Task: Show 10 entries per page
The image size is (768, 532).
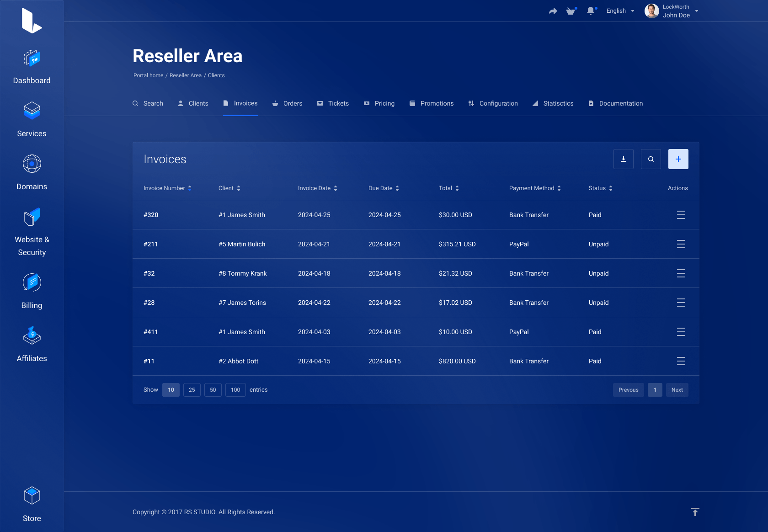Action: 171,390
